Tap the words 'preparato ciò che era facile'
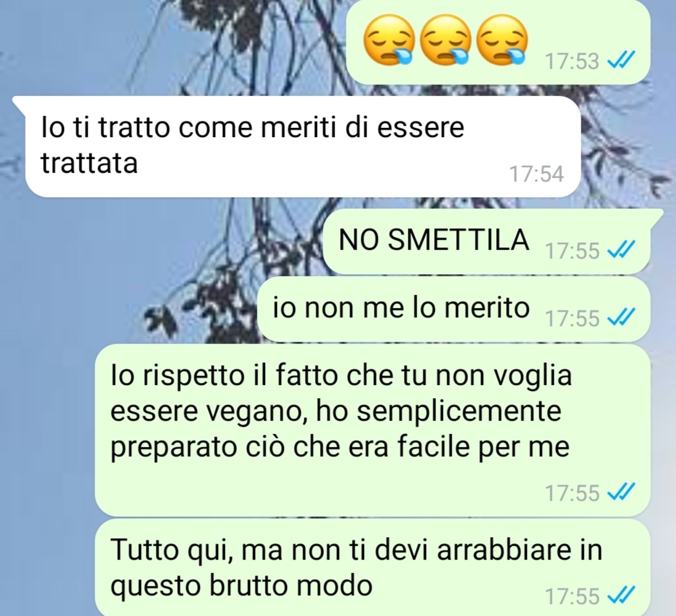Viewport: 676px width, 616px height. tap(291, 447)
